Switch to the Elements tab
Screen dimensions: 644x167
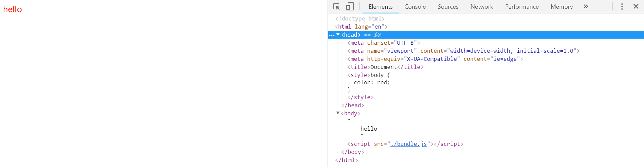tap(381, 7)
